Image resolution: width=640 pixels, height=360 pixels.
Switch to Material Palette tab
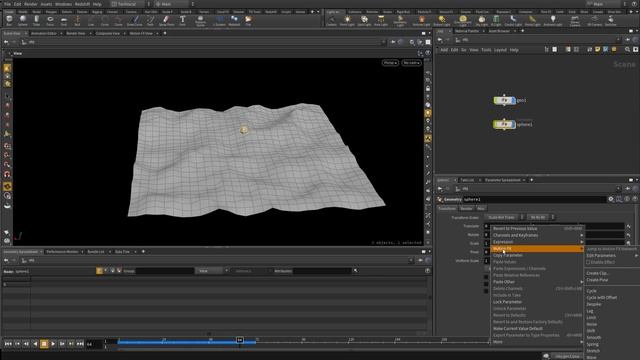click(467, 31)
